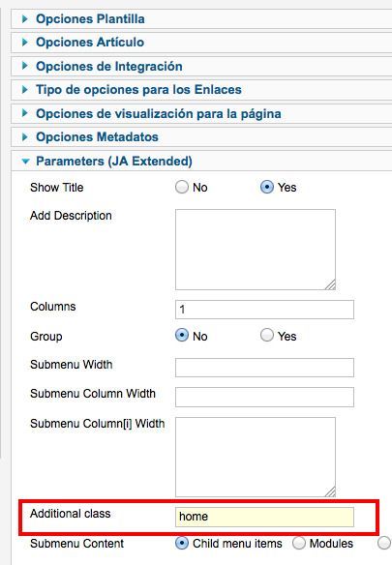Viewport: 392px width, 565px height.
Task: Click arrow beside Tipo de opciones para los Enlaces
Action: coord(25,89)
